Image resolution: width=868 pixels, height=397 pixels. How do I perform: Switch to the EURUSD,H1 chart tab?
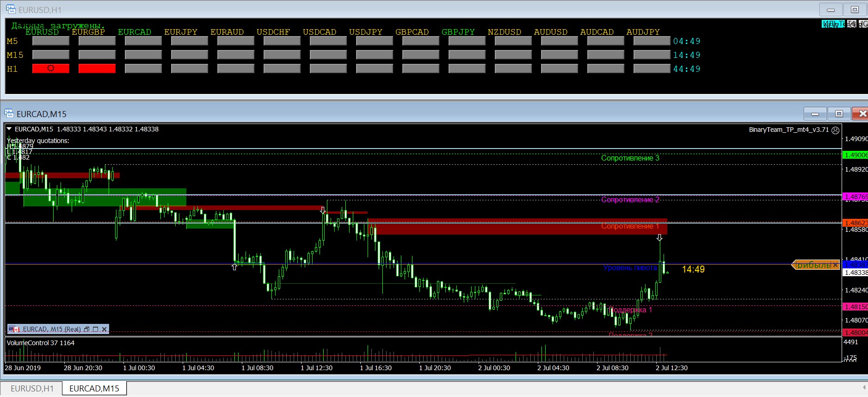[x=32, y=389]
